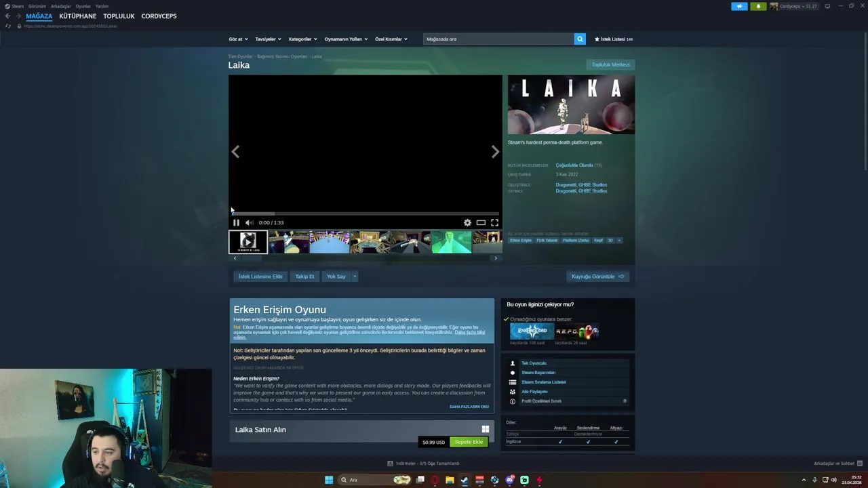Image resolution: width=868 pixels, height=488 pixels.
Task: Filter by Erken Erişim tag
Action: point(521,240)
